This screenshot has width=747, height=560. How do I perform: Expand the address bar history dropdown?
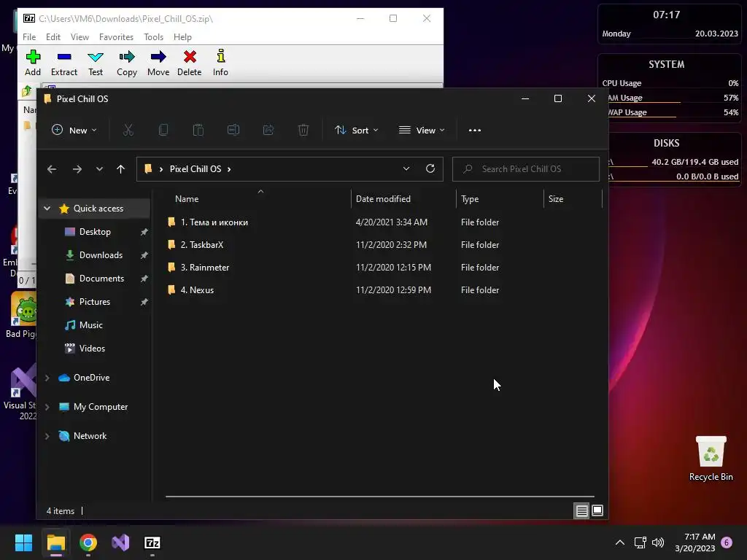[406, 168]
